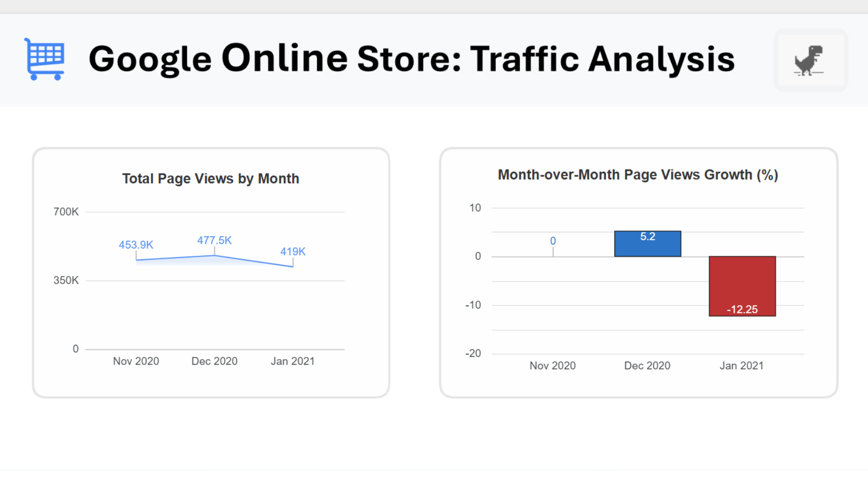Click the 0 growth label for Nov 2020
This screenshot has width=868, height=488.
553,241
